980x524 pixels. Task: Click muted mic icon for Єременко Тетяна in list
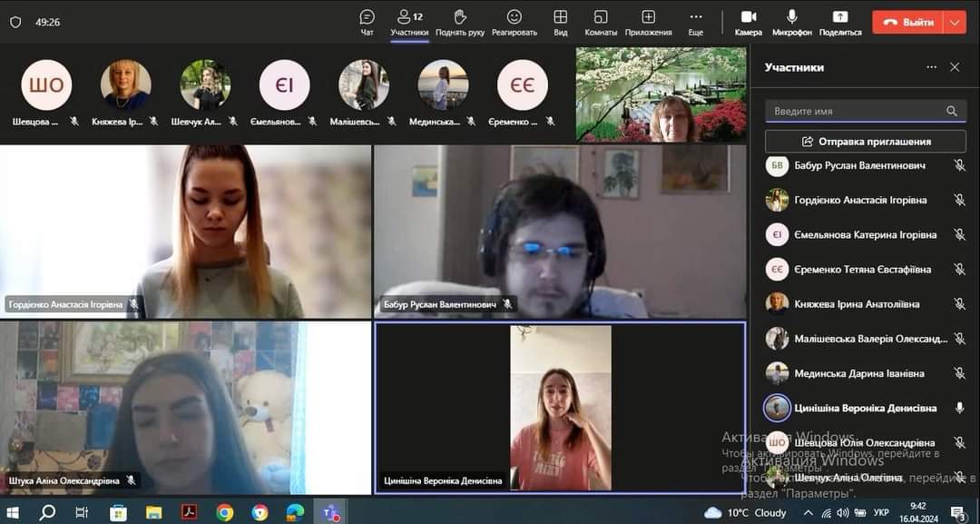959,270
